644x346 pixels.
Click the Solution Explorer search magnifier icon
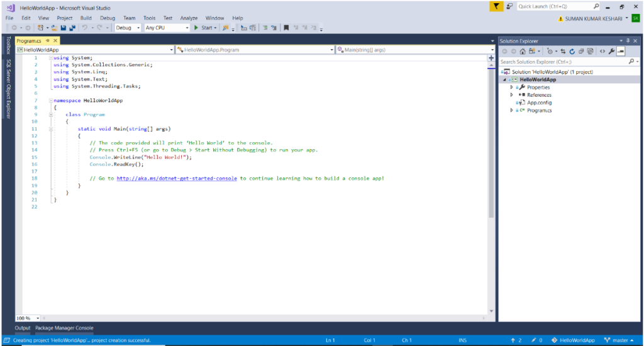point(631,61)
